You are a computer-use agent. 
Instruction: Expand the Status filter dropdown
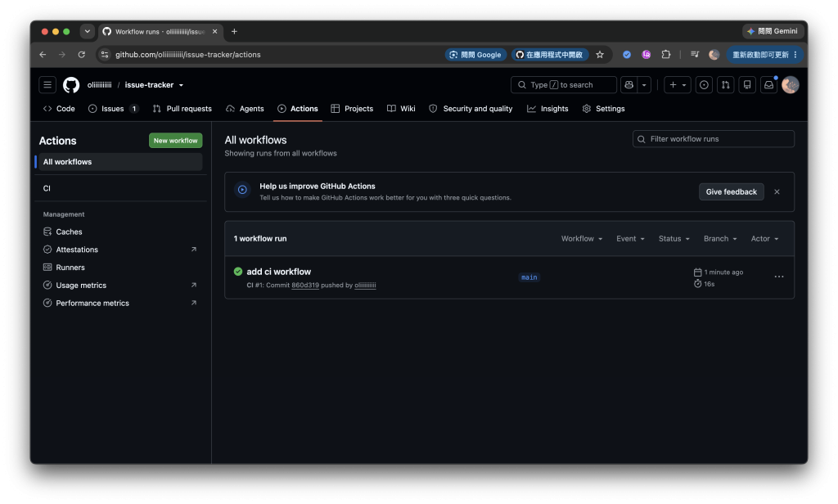(674, 239)
